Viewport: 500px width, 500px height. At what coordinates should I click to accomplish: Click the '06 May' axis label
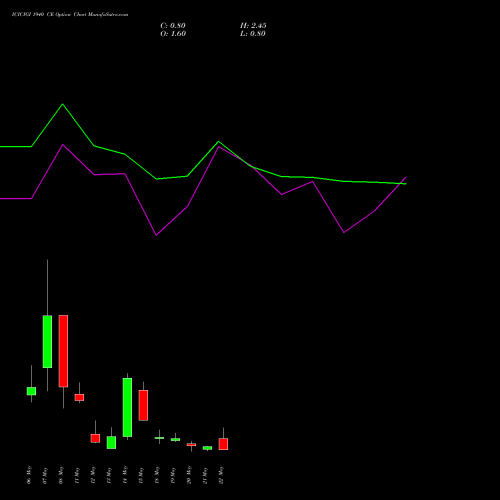(x=29, y=475)
